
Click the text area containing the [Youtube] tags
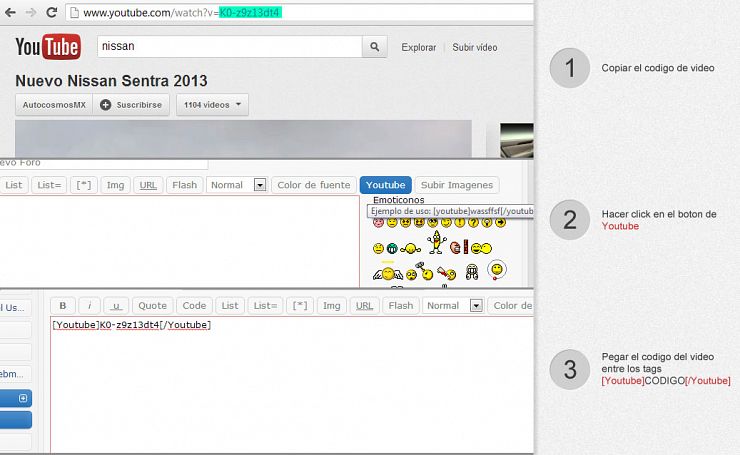click(x=292, y=384)
